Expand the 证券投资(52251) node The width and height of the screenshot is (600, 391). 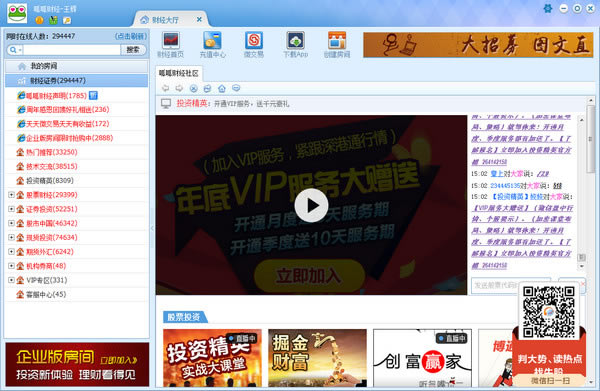coord(11,209)
